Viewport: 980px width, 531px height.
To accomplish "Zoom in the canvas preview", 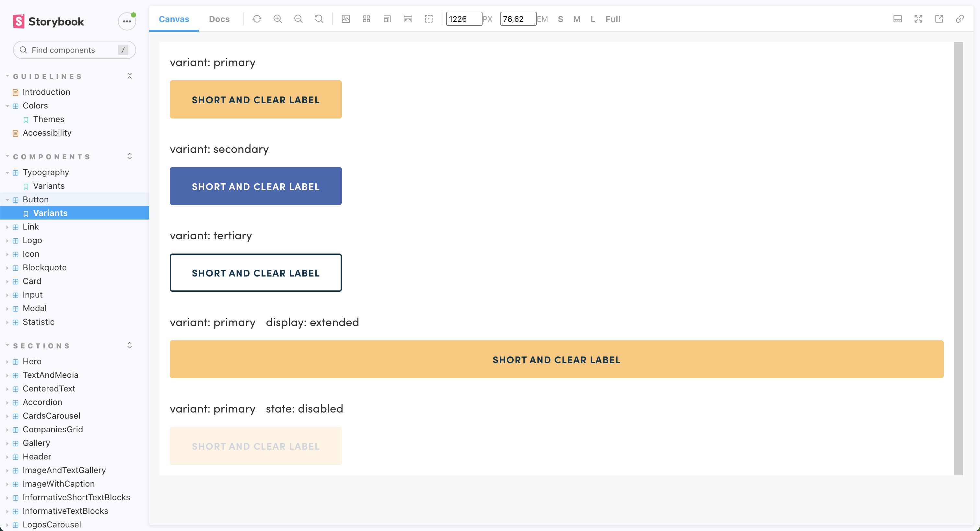I will click(x=278, y=19).
